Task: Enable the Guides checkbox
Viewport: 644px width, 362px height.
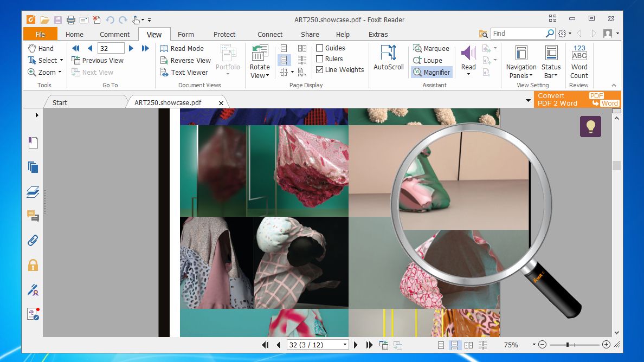Action: click(320, 48)
